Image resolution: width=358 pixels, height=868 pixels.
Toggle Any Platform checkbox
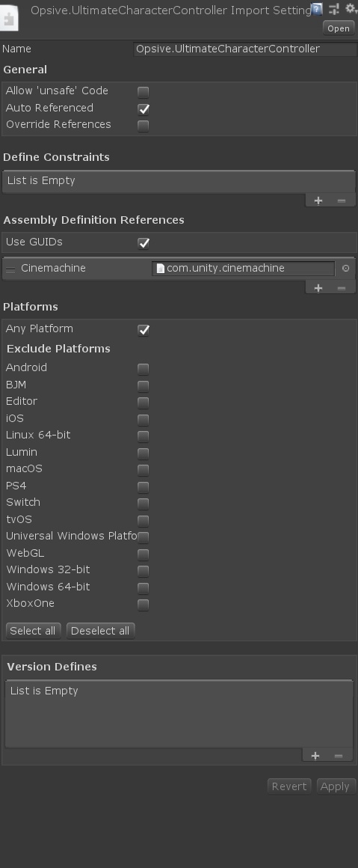(143, 330)
